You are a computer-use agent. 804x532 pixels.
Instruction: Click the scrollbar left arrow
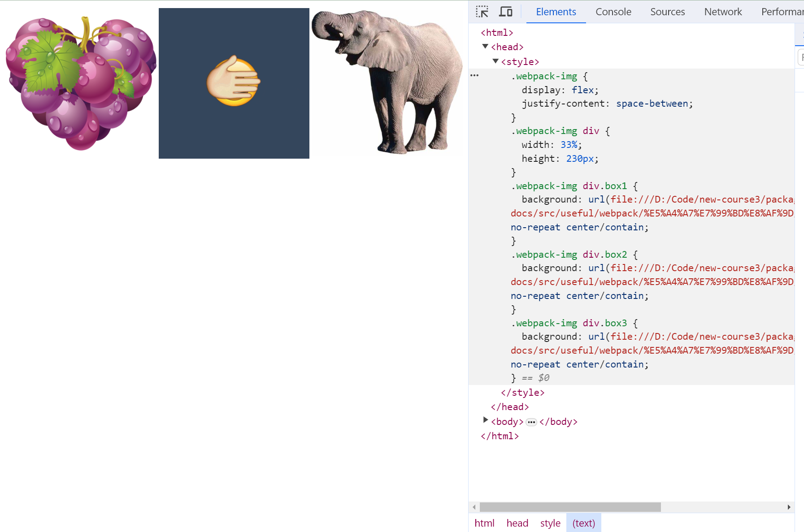click(474, 507)
